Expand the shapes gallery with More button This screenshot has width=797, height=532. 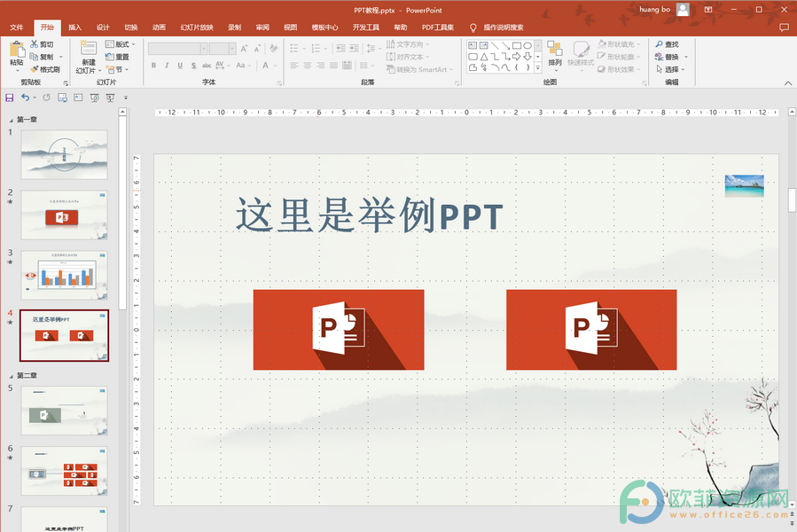538,67
